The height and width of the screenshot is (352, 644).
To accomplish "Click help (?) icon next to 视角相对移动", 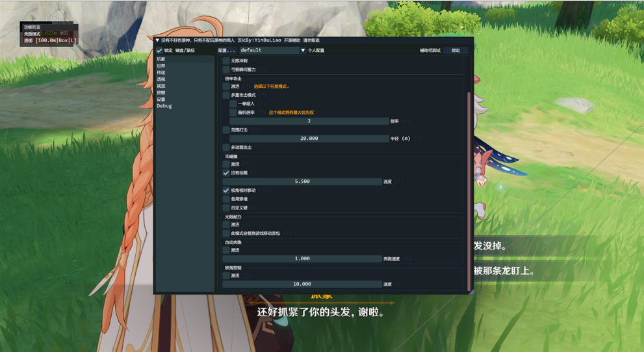I will click(263, 191).
